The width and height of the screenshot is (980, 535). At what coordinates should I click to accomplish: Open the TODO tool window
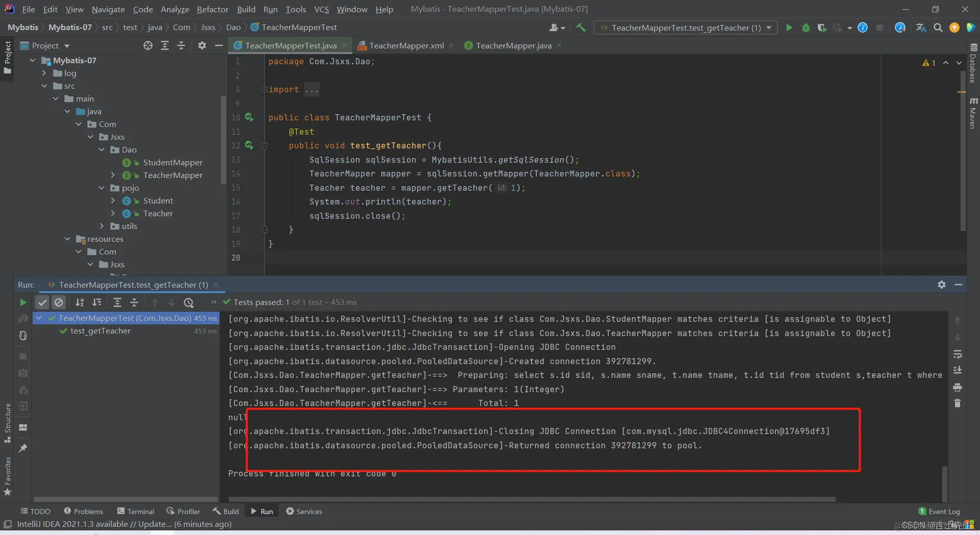(36, 511)
